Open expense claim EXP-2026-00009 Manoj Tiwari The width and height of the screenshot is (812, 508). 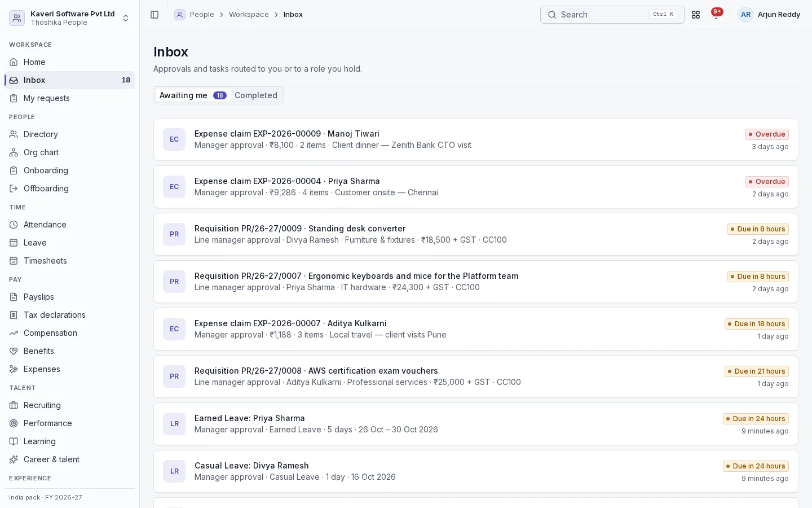pyautogui.click(x=476, y=139)
